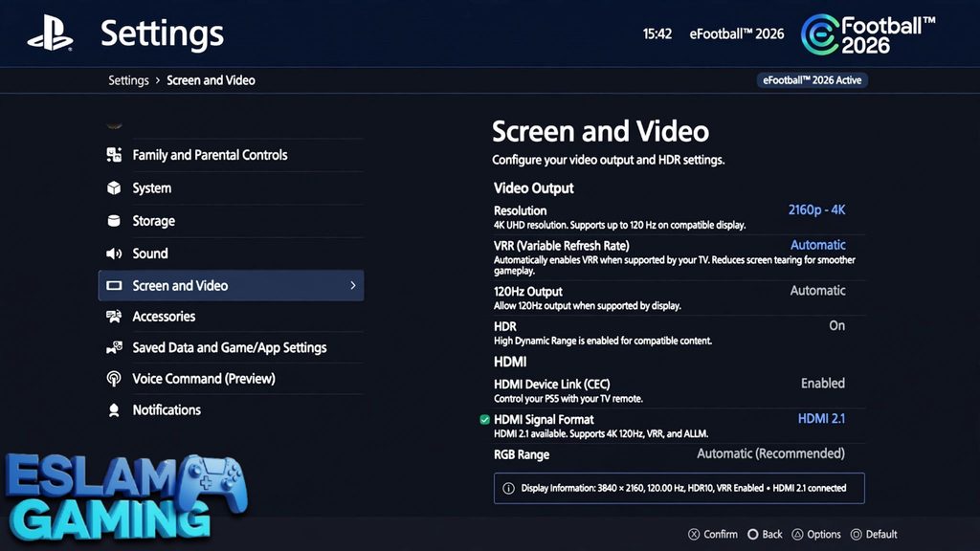The height and width of the screenshot is (551, 980).
Task: Toggle green checkbox beside HDMI Signal Format
Action: 484,420
